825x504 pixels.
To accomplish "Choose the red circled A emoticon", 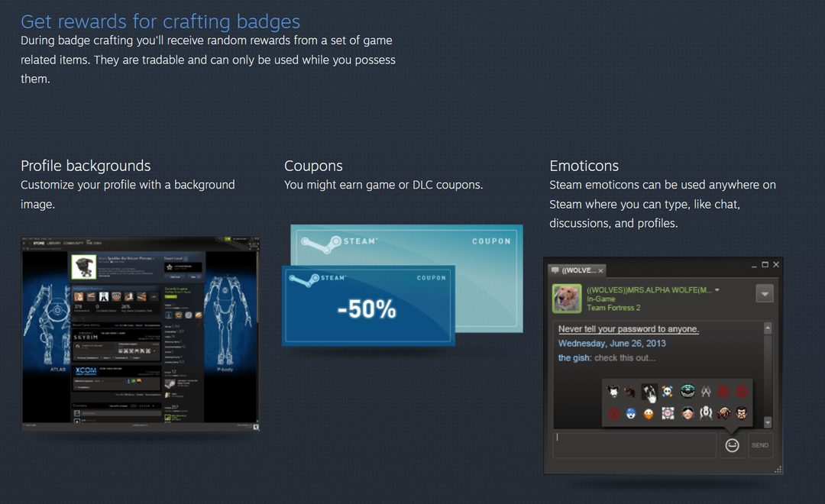I will pyautogui.click(x=723, y=392).
